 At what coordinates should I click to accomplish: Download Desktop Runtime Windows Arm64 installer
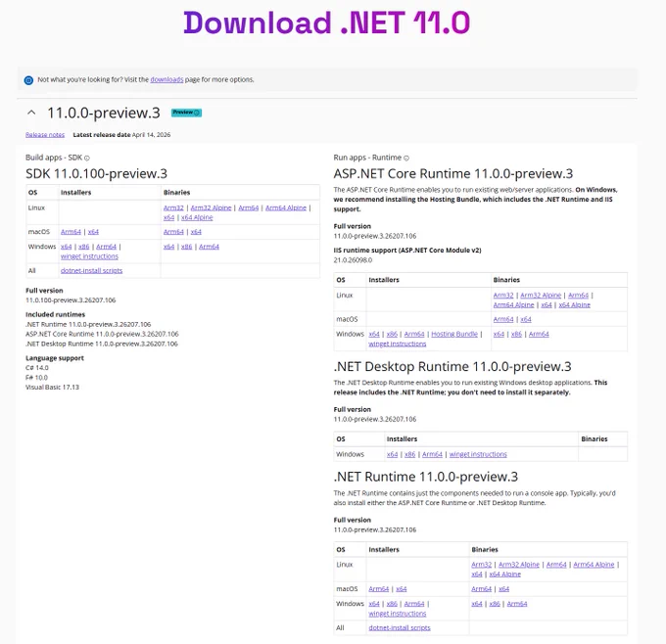[x=432, y=454]
